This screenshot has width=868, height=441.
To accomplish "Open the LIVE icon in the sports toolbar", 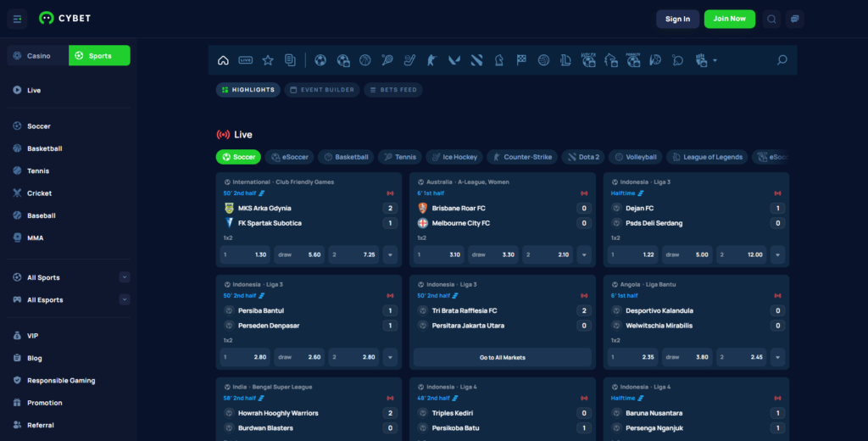I will (245, 60).
